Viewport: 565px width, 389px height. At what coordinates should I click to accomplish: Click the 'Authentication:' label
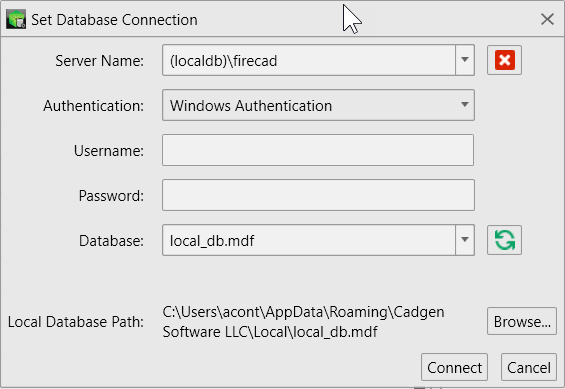point(94,106)
